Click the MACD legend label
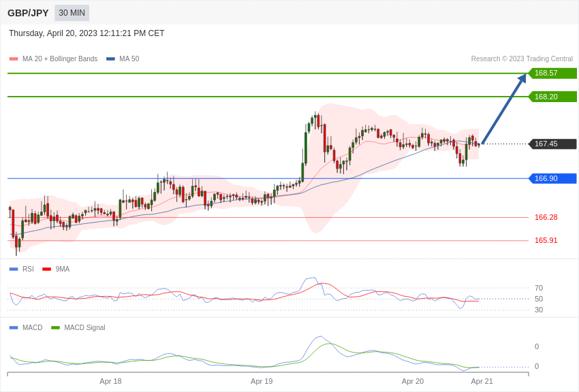The width and height of the screenshot is (579, 392). (x=33, y=327)
